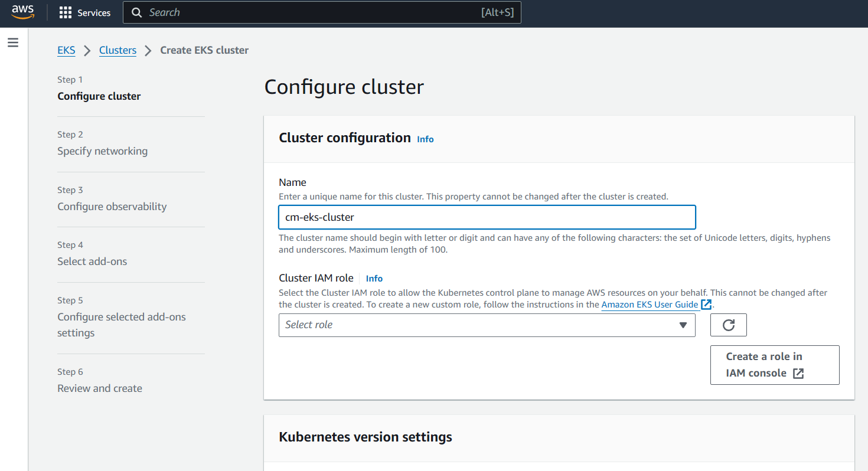Screen dimensions: 868x471
Task: Click the cluster Name input field
Action: point(487,217)
